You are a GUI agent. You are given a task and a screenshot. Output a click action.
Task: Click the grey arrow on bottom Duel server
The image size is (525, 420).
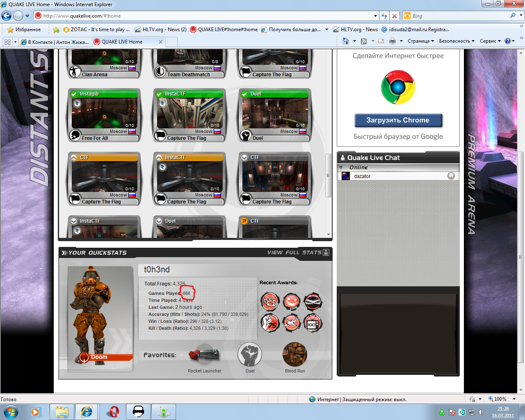tap(159, 221)
